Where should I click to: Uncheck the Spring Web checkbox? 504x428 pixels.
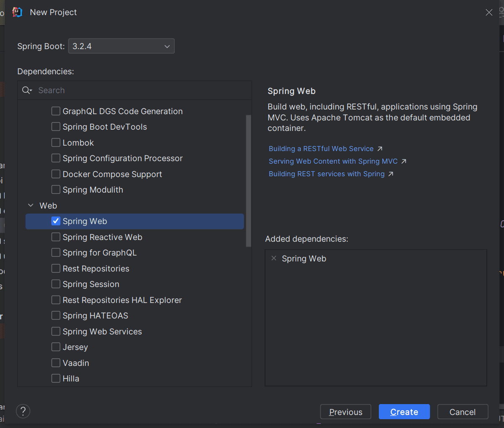click(56, 221)
